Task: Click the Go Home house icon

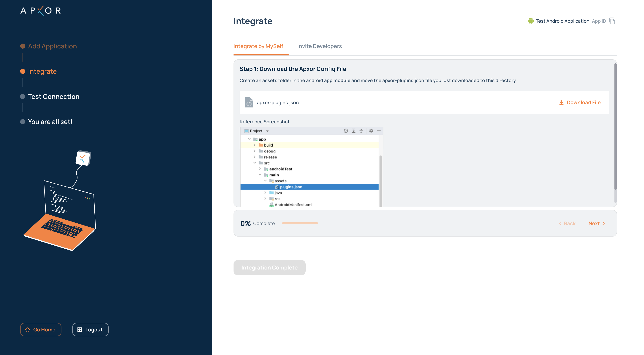Action: click(28, 329)
